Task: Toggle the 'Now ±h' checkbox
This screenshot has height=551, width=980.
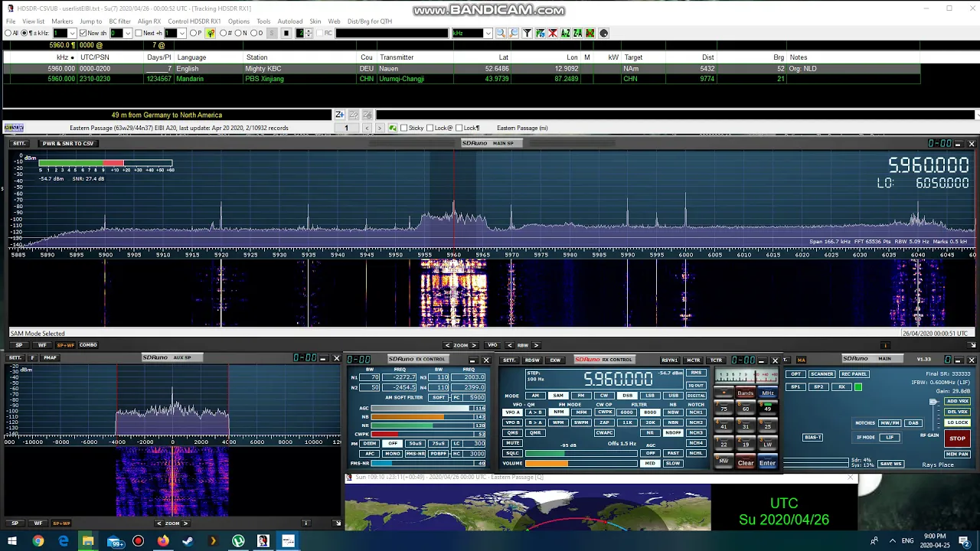Action: (x=83, y=34)
